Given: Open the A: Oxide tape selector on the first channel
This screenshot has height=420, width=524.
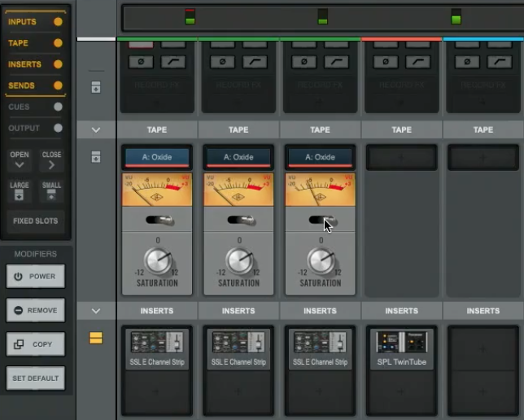Looking at the screenshot, I should [157, 157].
